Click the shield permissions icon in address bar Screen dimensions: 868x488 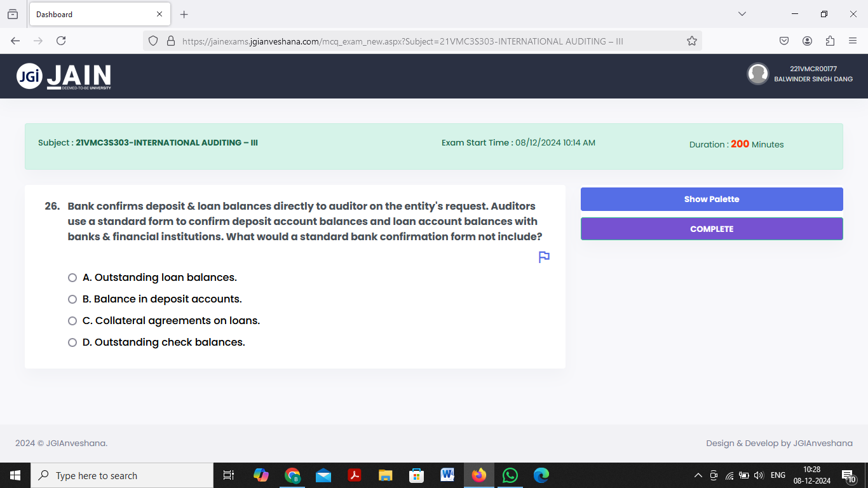[x=153, y=40]
